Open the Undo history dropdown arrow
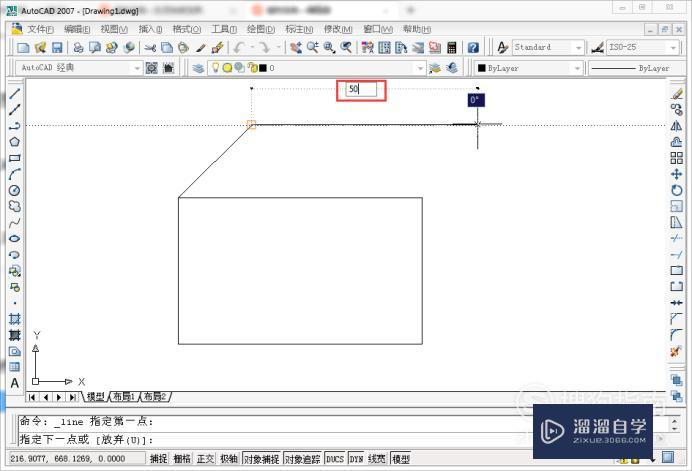Image resolution: width=692 pixels, height=471 pixels. (252, 47)
